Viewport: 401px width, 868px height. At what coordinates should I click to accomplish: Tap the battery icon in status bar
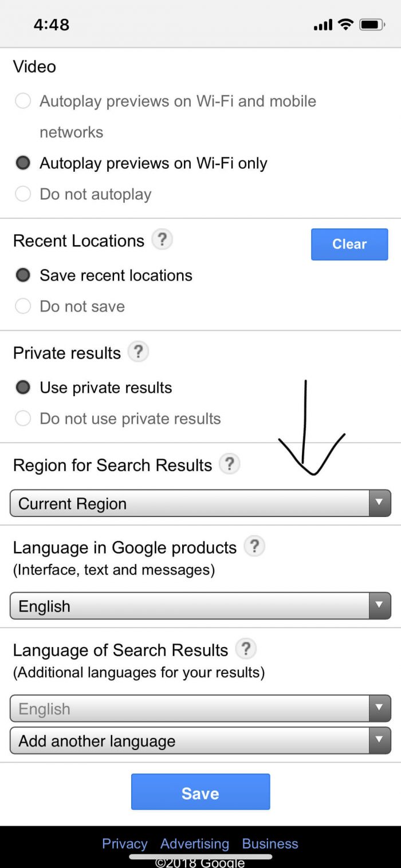(x=372, y=25)
